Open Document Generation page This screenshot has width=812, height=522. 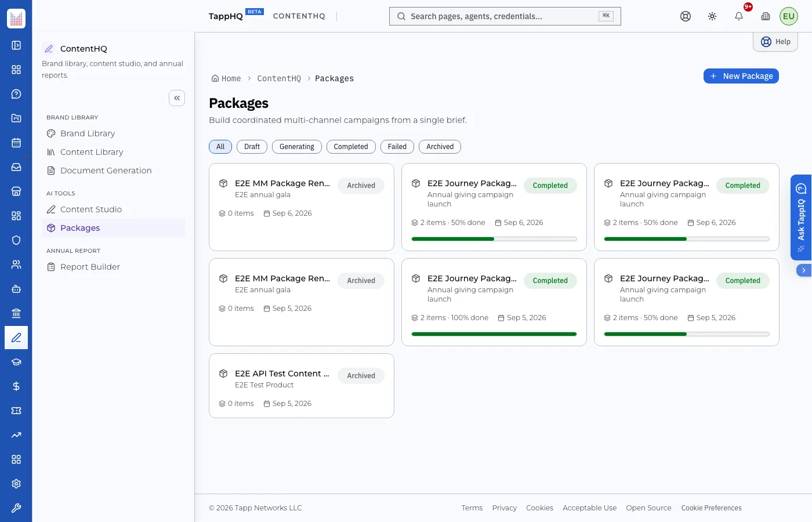point(114,171)
